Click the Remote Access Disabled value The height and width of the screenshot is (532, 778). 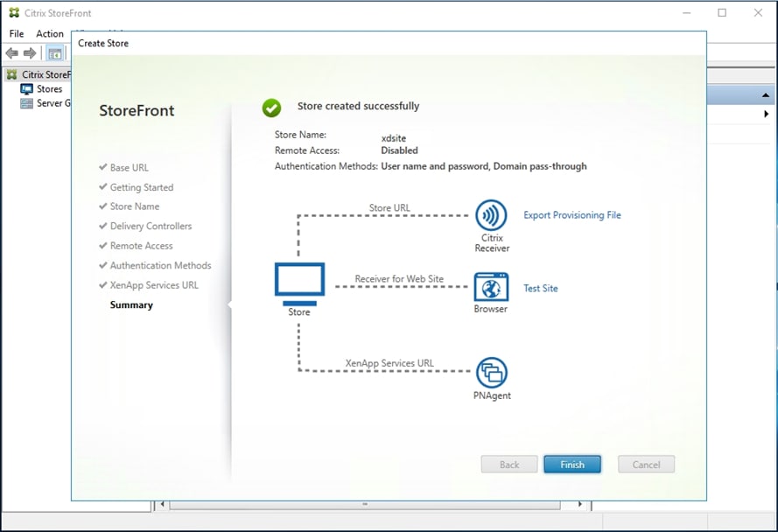pos(399,150)
